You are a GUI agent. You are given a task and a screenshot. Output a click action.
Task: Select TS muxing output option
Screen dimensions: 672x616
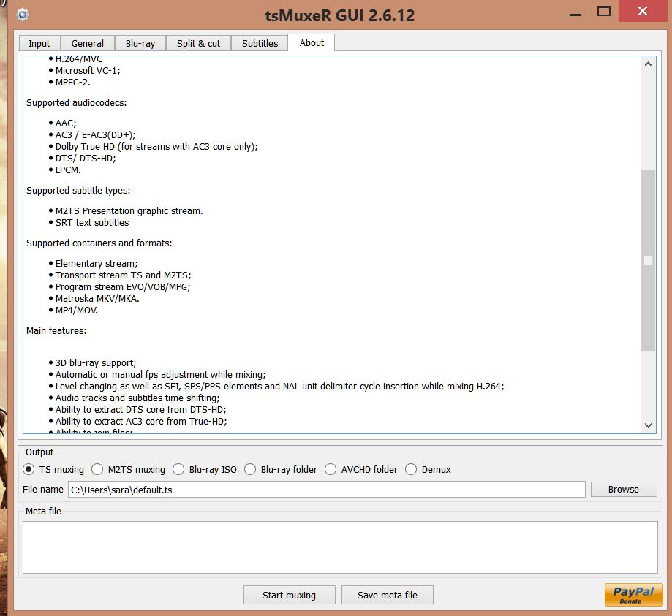click(53, 470)
